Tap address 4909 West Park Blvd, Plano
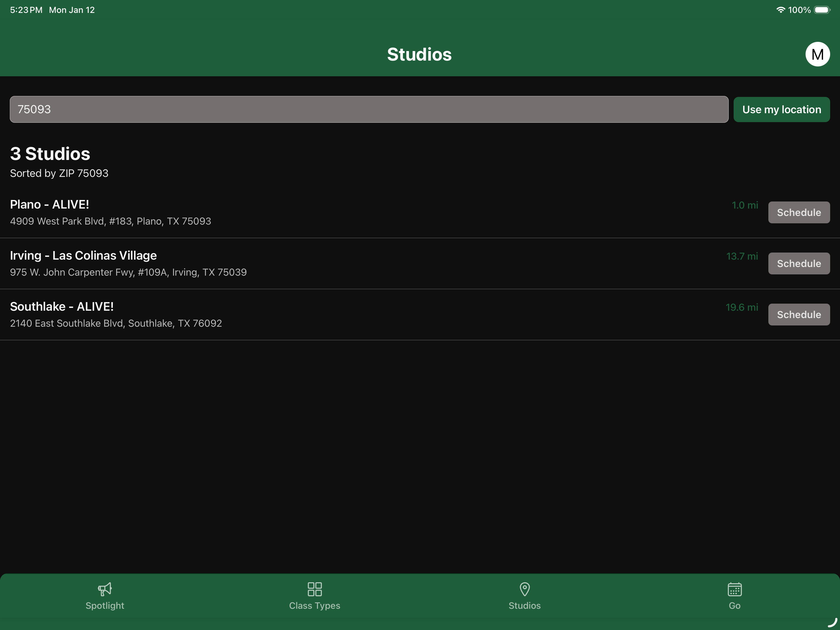This screenshot has width=840, height=630. point(110,221)
